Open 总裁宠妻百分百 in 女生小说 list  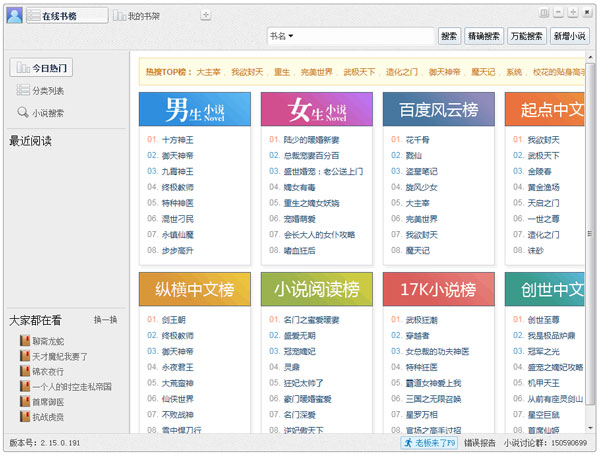tap(311, 155)
